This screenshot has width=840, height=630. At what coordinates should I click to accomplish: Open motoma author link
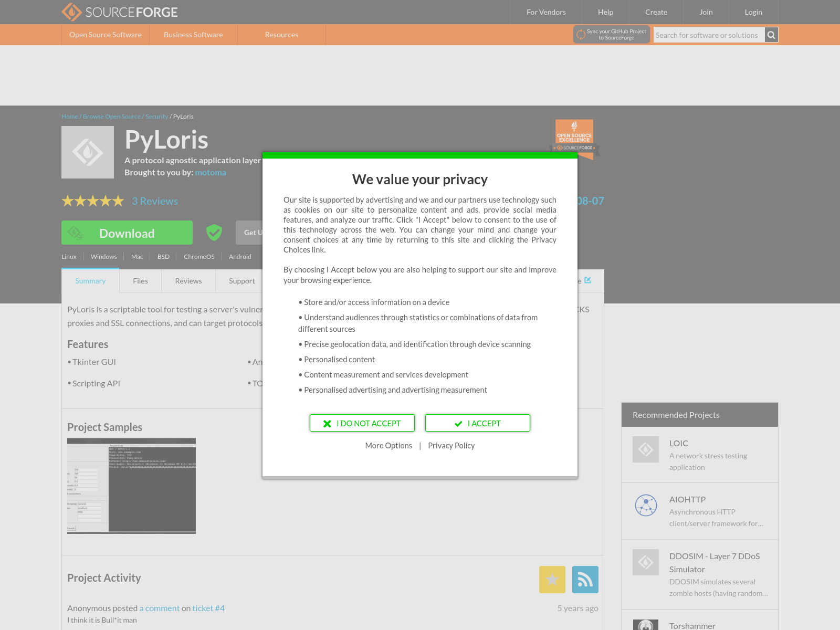(x=211, y=173)
